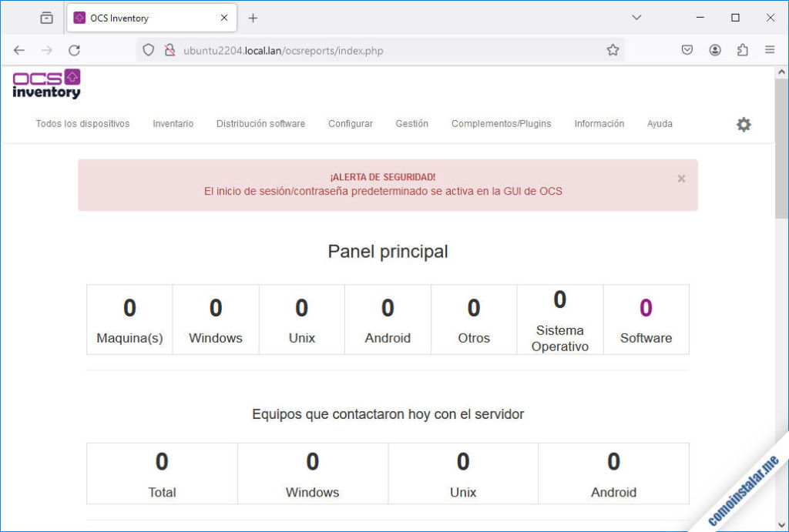Dismiss the security alert message

click(x=681, y=178)
